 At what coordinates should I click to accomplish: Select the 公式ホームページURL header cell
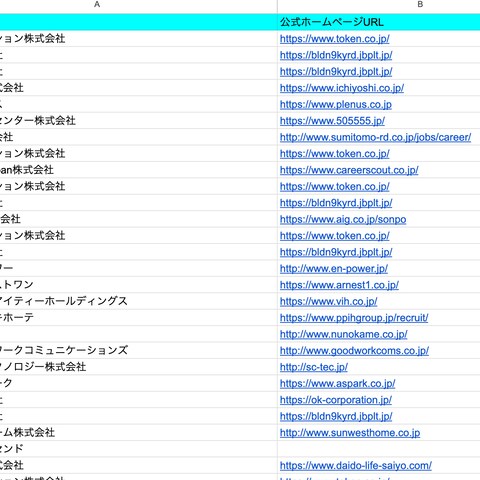click(379, 22)
